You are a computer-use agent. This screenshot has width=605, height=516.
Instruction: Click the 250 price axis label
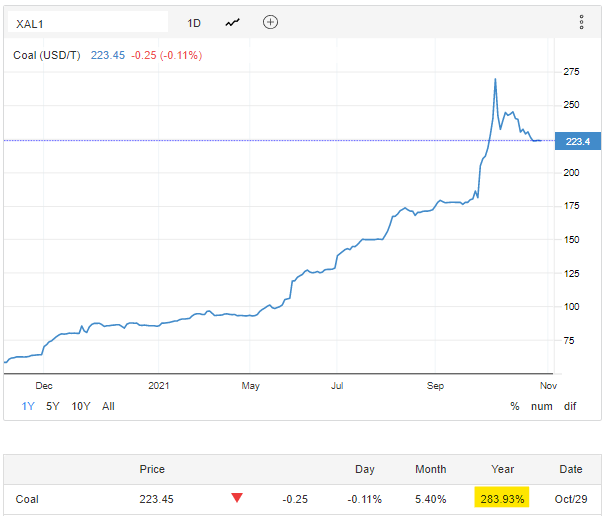(x=571, y=105)
